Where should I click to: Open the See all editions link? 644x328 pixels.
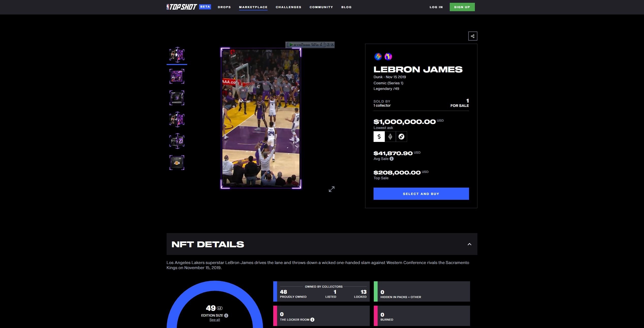(215, 320)
